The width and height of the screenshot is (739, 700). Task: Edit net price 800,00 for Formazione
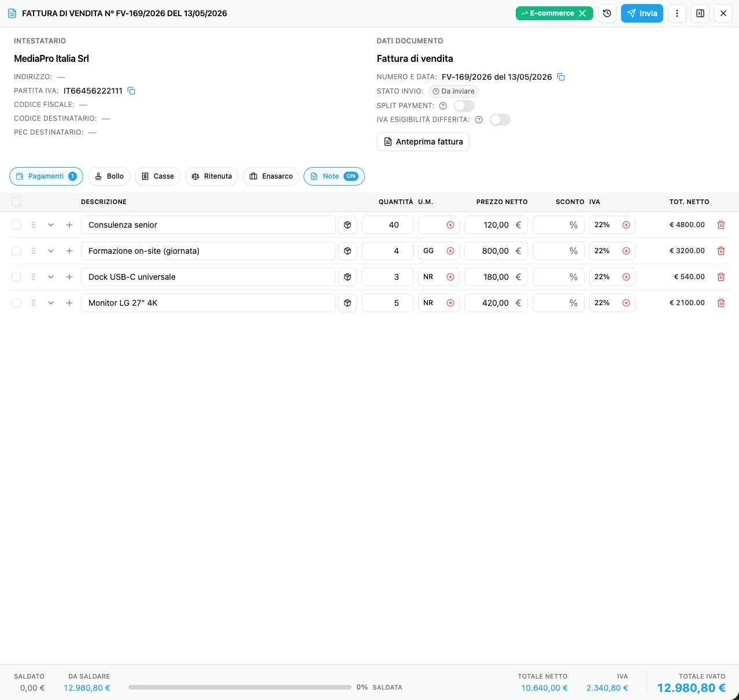click(496, 251)
